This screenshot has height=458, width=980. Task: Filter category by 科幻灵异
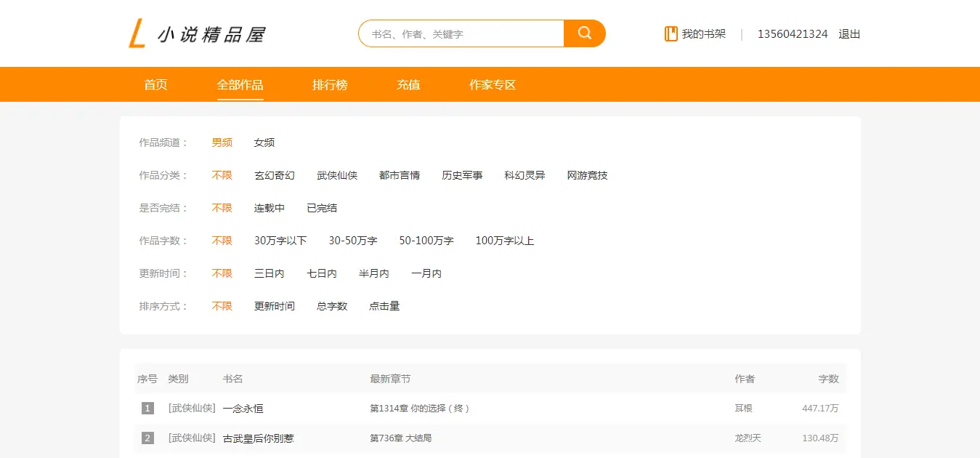click(x=525, y=175)
